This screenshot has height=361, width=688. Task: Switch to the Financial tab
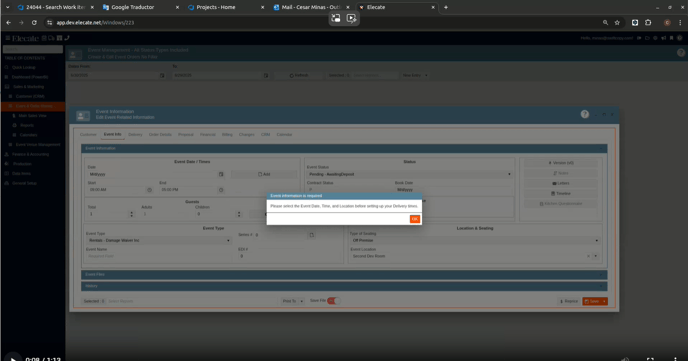point(208,135)
